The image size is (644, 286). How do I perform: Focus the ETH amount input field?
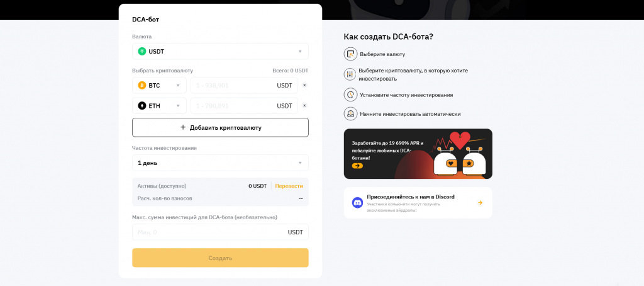coord(233,106)
